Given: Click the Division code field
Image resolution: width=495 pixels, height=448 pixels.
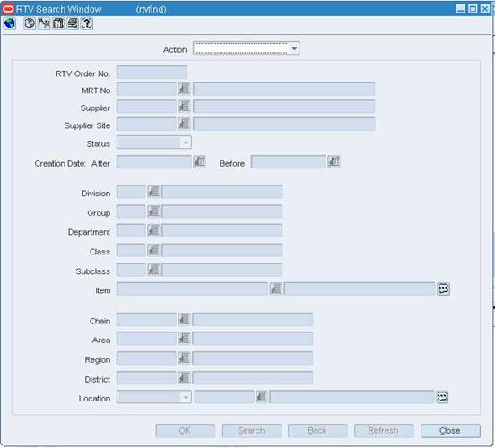Looking at the screenshot, I should point(131,192).
